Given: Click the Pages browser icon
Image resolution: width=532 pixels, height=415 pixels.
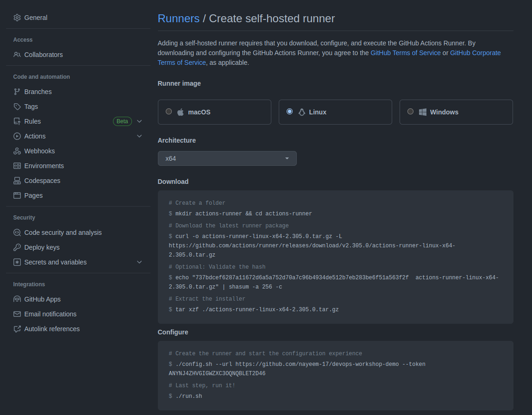Looking at the screenshot, I should [17, 195].
